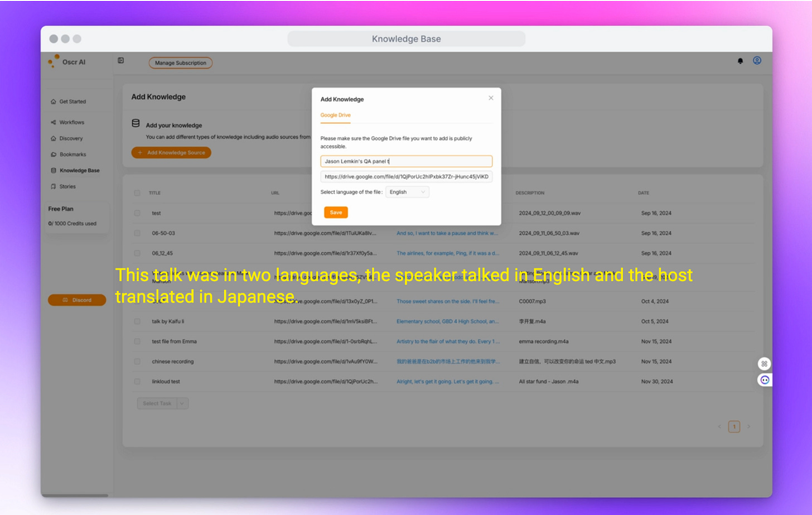This screenshot has width=812, height=515.
Task: Toggle the sidebar collapse icon
Action: point(120,60)
